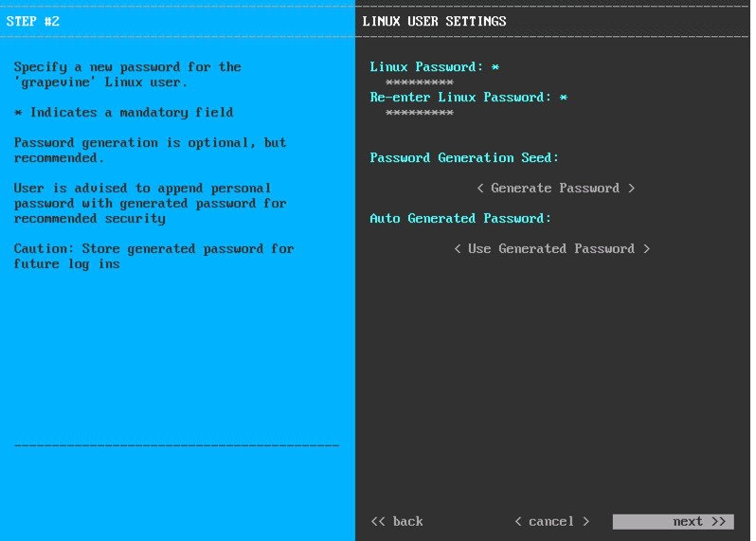
Task: Select the Auto Generated Password label
Action: [x=460, y=219]
